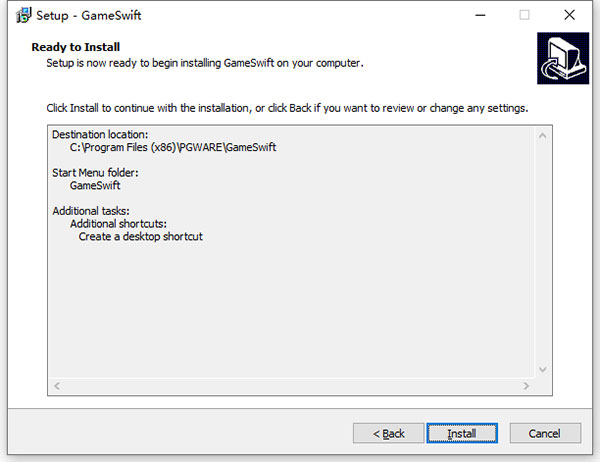This screenshot has width=600, height=462.
Task: Click the "Additional tasks:" line
Action: (90, 211)
